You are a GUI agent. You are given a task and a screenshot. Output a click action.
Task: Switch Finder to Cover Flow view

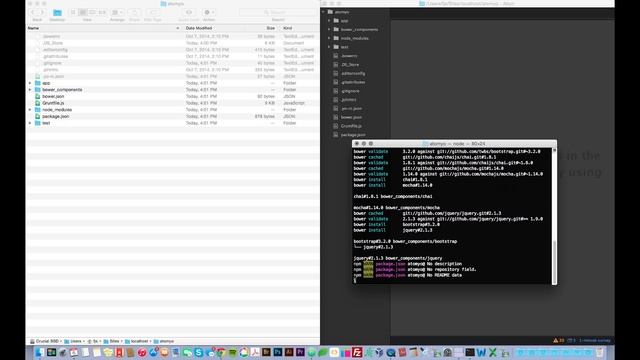(x=102, y=13)
